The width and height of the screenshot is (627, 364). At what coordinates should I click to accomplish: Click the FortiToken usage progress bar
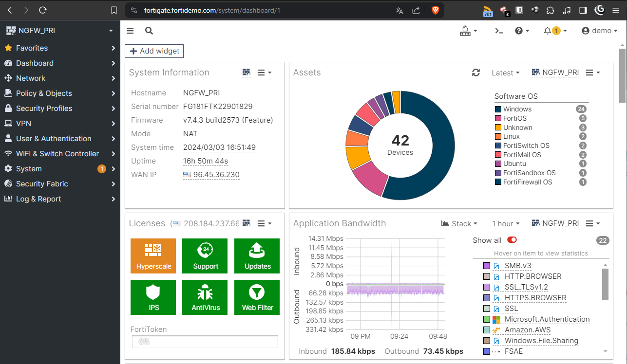(205, 342)
